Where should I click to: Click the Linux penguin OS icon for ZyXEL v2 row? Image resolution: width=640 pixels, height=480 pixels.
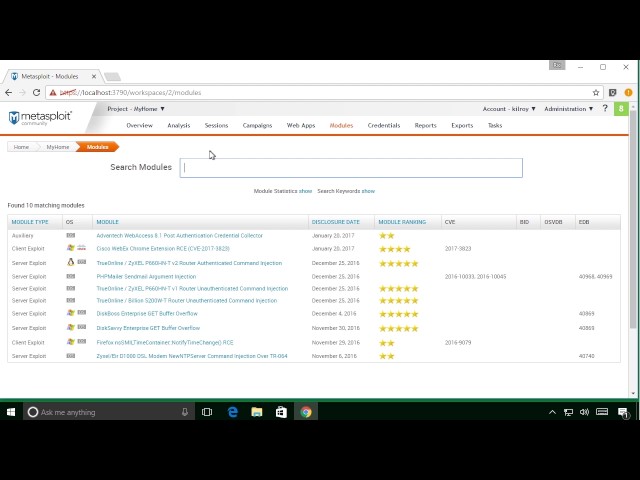71,262
